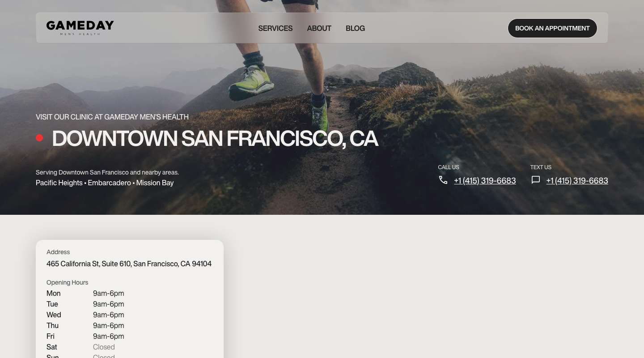Click the 465 California St address text
Screen dimensions: 644x358
[129, 264]
